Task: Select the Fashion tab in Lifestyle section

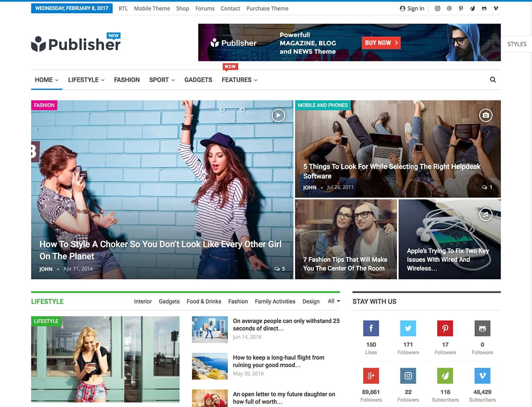Action: pyautogui.click(x=238, y=301)
